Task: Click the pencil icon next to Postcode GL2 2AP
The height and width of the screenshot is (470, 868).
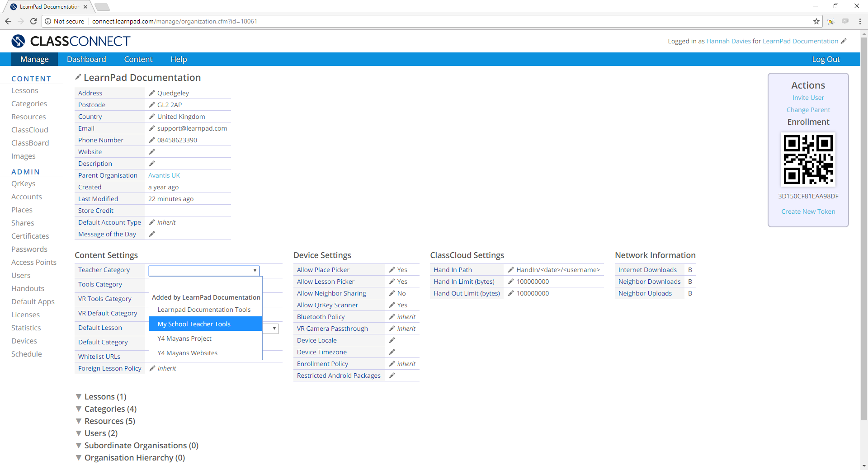Action: coord(152,105)
